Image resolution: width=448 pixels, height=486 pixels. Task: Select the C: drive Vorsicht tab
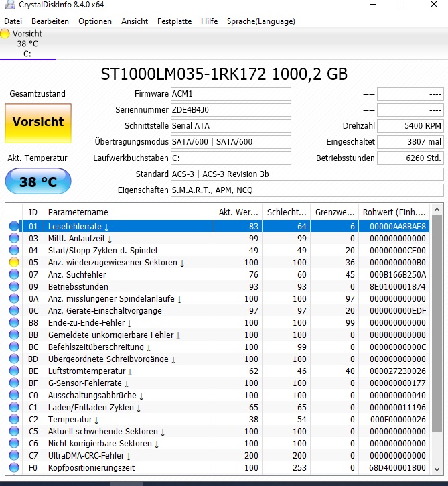tap(27, 44)
